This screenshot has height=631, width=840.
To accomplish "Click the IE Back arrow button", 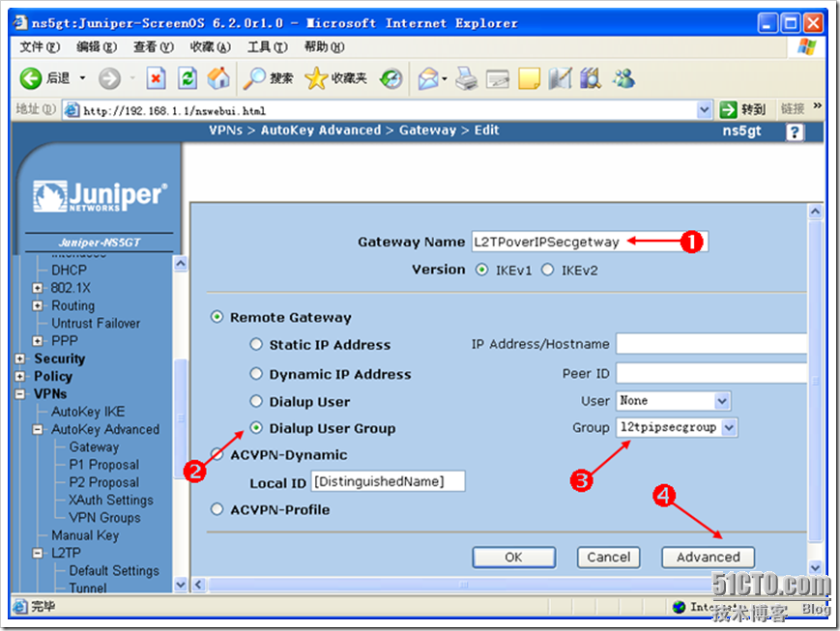I will (31, 78).
